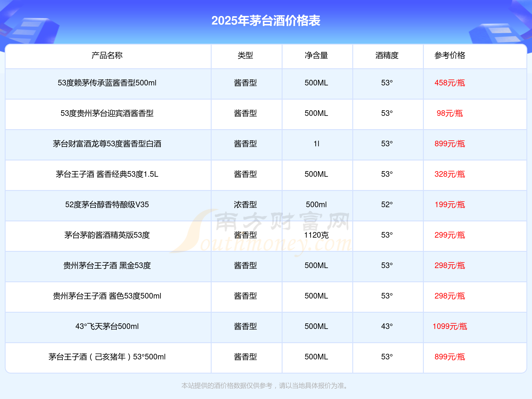Click the title 2025年茅台酒价格表

pos(266,21)
